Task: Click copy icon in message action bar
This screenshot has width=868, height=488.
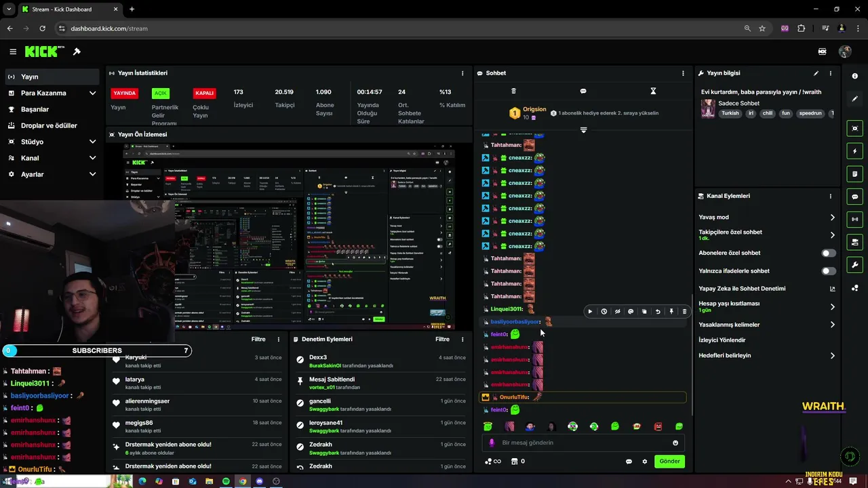Action: [644, 312]
